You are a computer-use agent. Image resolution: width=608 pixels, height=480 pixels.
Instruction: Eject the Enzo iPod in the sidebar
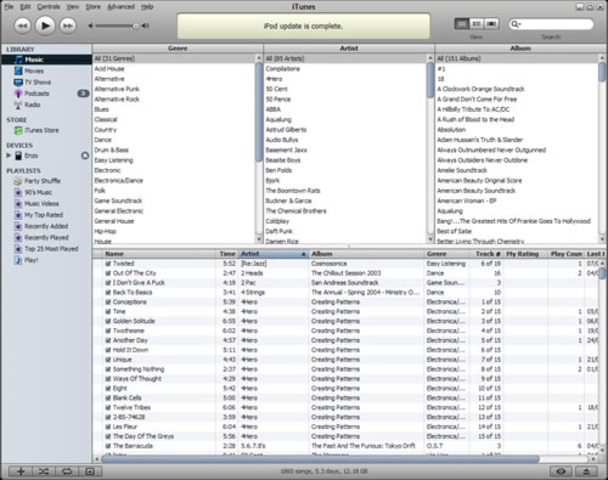(85, 155)
